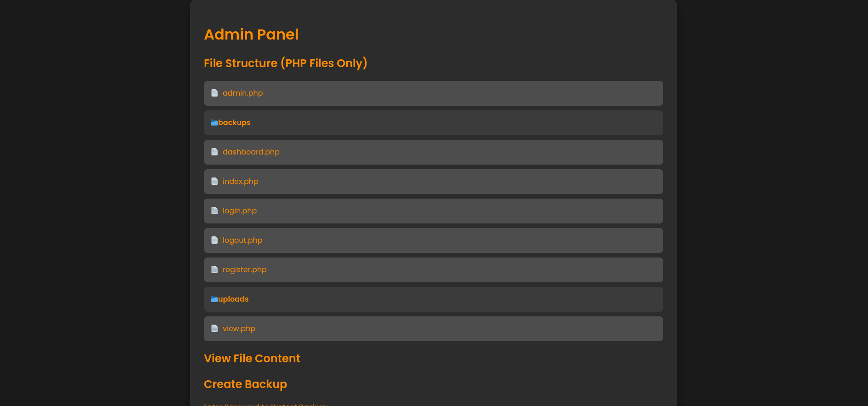Open the dashboard.php file link
The image size is (868, 406).
(x=251, y=152)
